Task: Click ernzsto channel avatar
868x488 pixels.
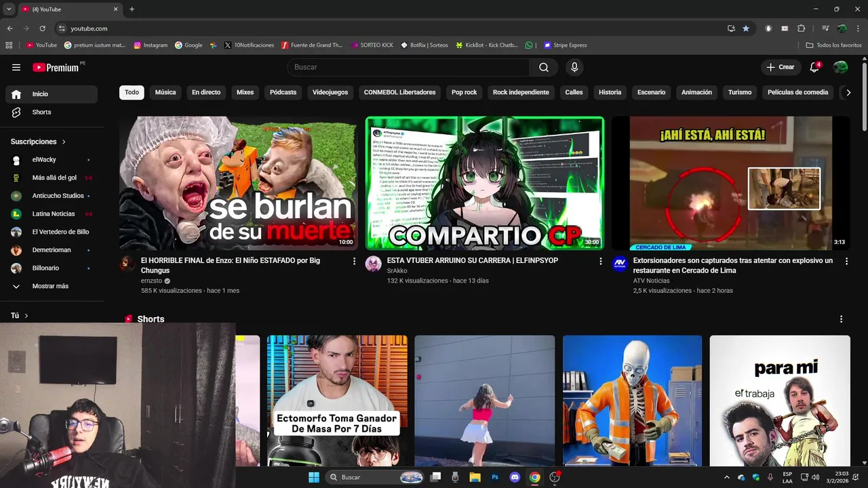Action: coord(127,264)
